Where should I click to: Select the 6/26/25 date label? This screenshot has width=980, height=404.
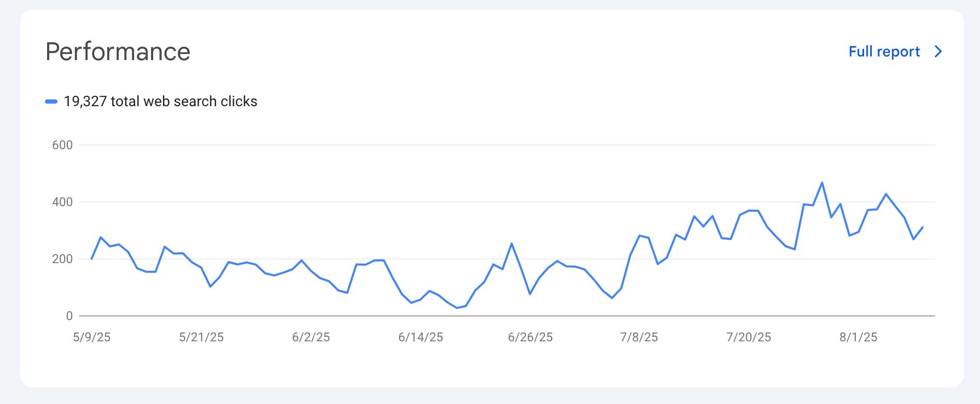click(530, 337)
